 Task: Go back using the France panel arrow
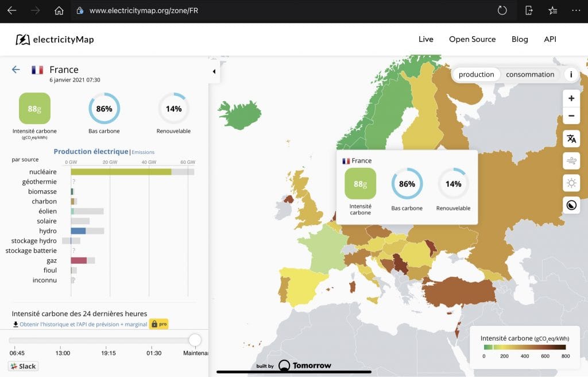tap(16, 70)
